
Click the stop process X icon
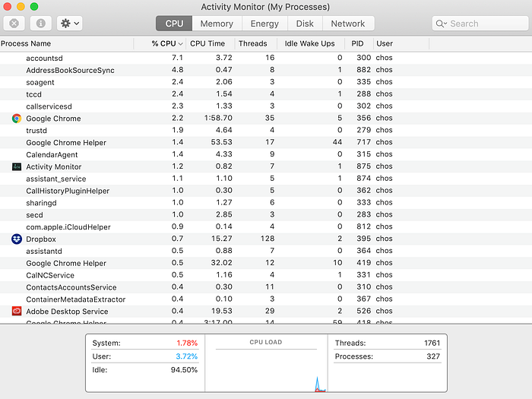click(x=14, y=24)
